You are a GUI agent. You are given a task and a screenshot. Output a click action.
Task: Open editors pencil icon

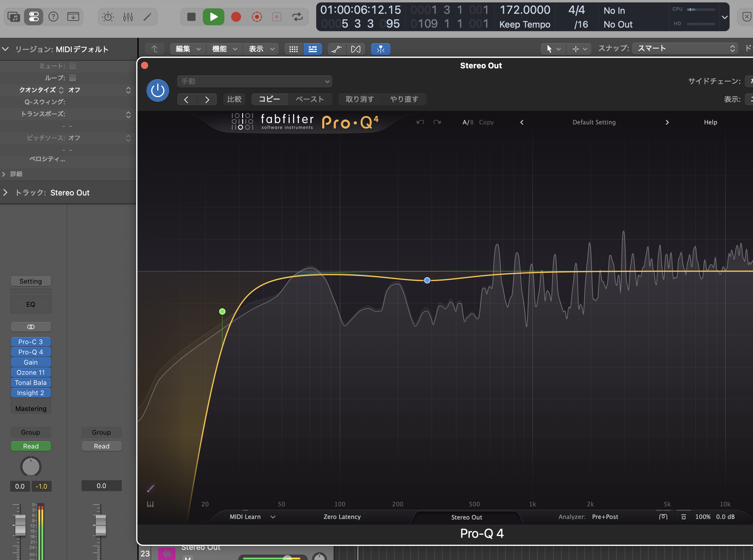point(147,16)
